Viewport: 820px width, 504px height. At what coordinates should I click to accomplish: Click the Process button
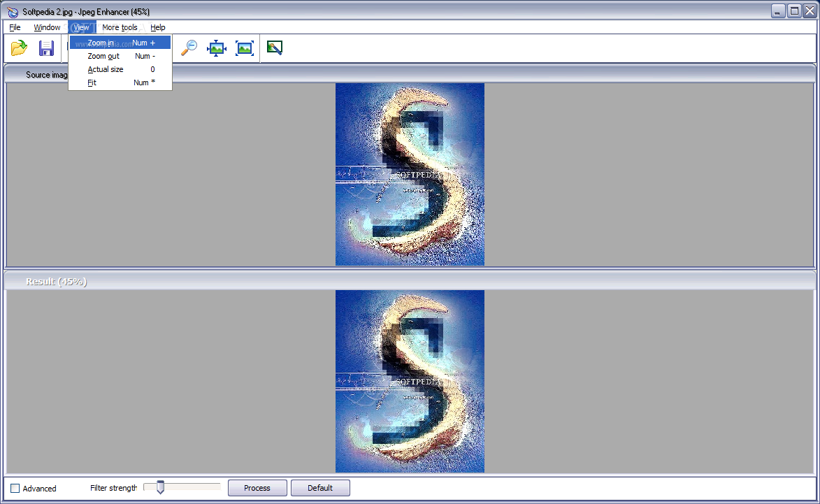coord(257,488)
